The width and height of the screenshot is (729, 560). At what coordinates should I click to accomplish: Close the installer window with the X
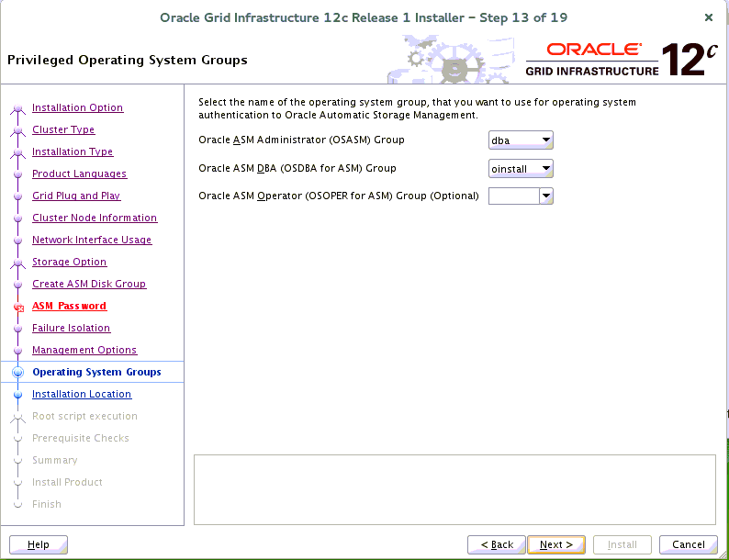click(x=709, y=17)
